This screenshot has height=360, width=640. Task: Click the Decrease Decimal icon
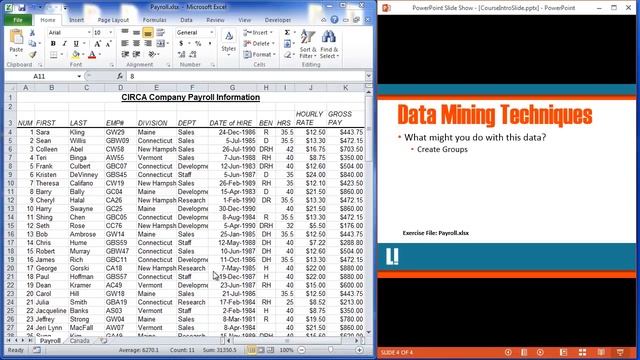click(193, 54)
